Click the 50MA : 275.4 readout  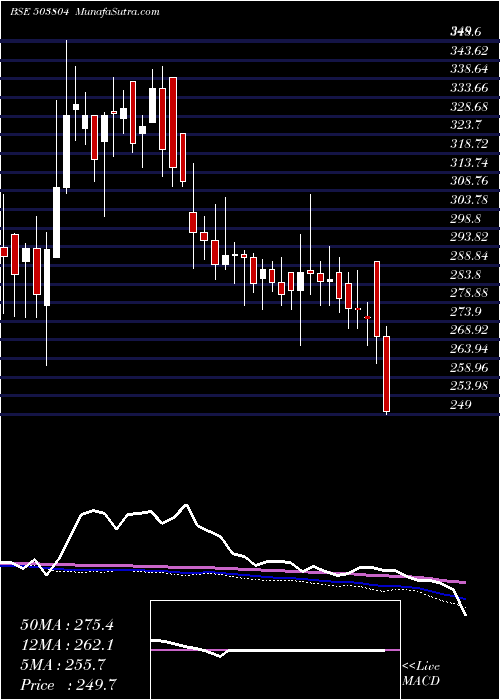(x=67, y=625)
